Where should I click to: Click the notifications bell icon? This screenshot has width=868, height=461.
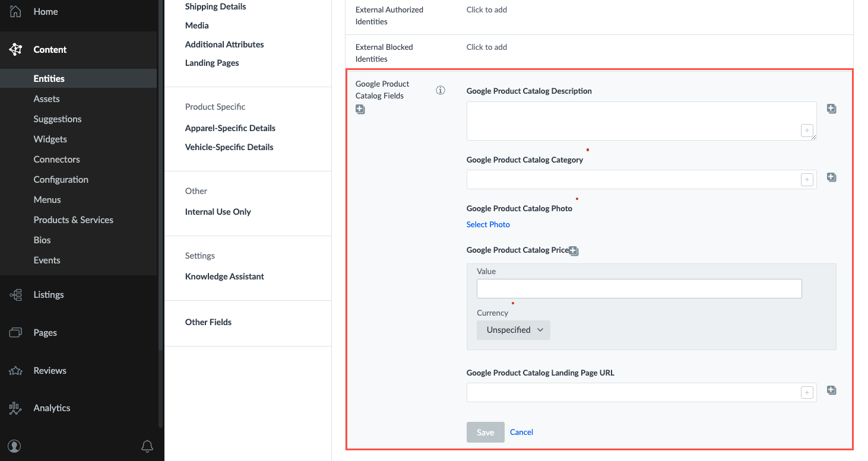tap(147, 446)
